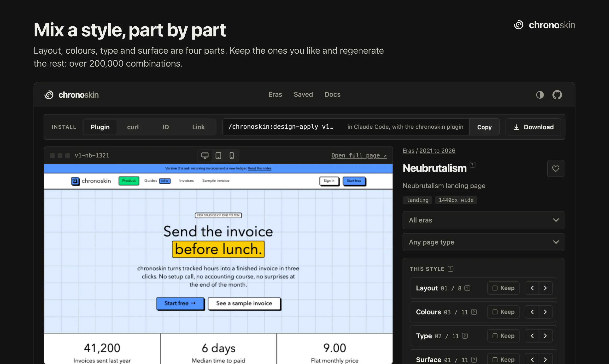Select the ID install tab
This screenshot has height=364, width=609.
pyautogui.click(x=165, y=127)
